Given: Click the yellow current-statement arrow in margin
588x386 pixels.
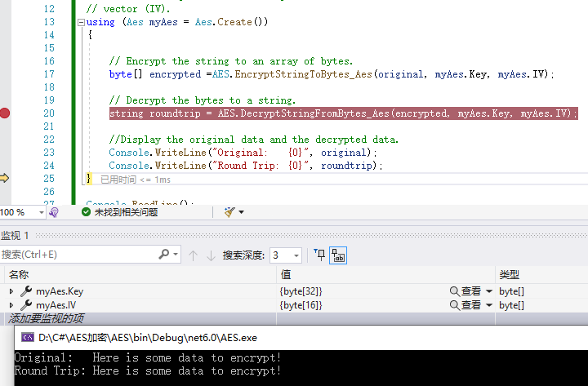Looking at the screenshot, I should [5, 178].
